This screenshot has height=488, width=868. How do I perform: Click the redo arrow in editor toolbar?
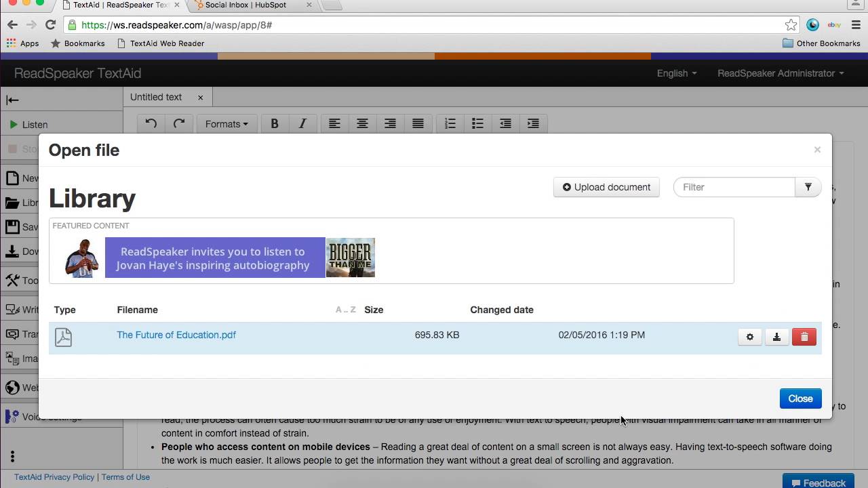point(179,124)
